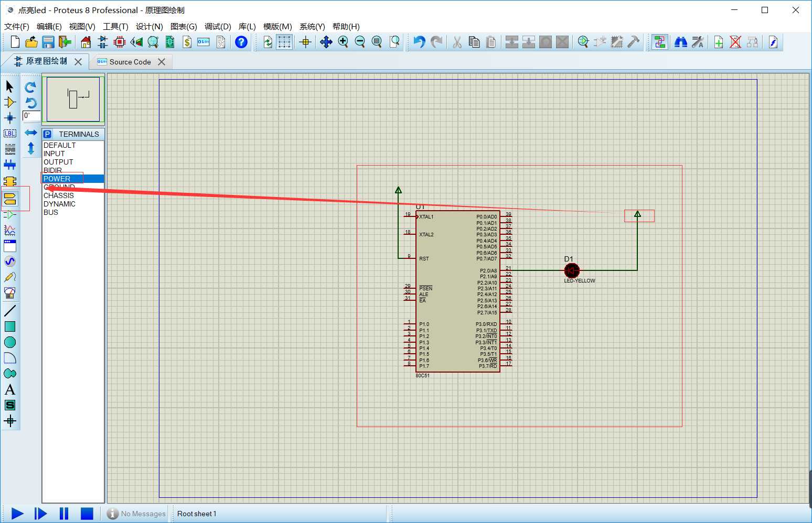
Task: Save project with floppy icon
Action: [48, 42]
